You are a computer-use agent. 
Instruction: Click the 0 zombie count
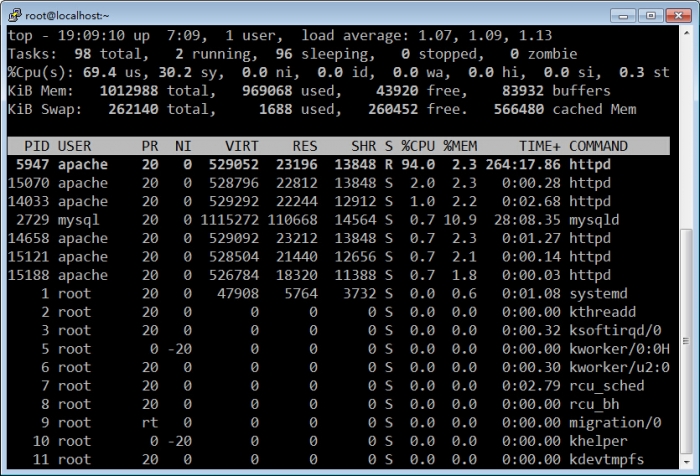[x=514, y=54]
